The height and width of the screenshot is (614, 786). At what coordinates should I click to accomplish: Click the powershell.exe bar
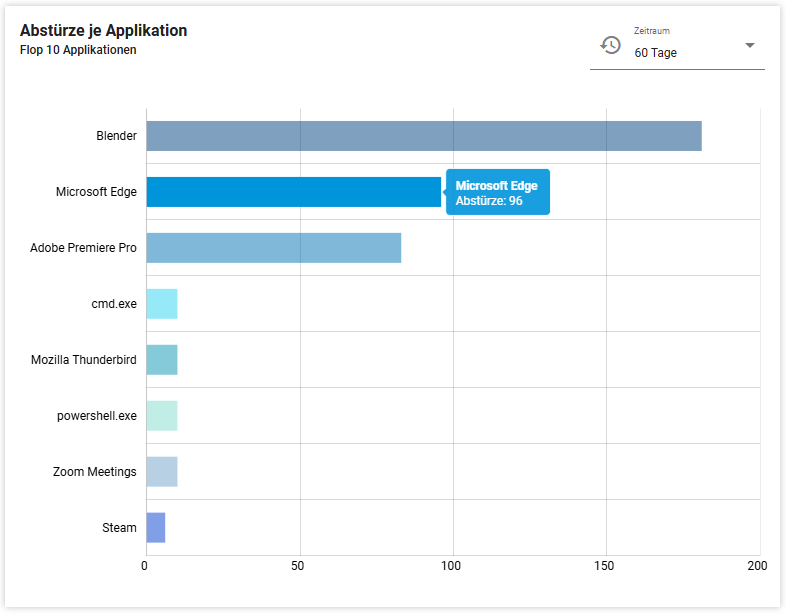click(162, 416)
